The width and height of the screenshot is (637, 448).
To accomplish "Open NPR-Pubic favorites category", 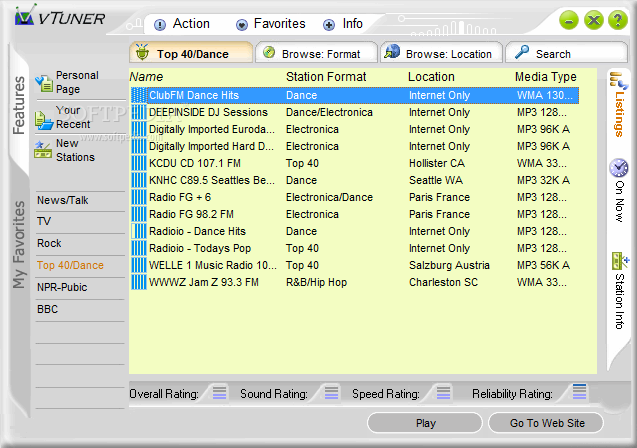I will pos(62,287).
